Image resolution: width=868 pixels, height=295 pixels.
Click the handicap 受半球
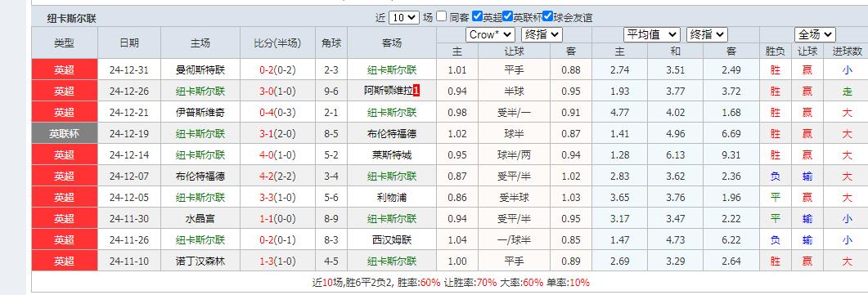tap(515, 198)
